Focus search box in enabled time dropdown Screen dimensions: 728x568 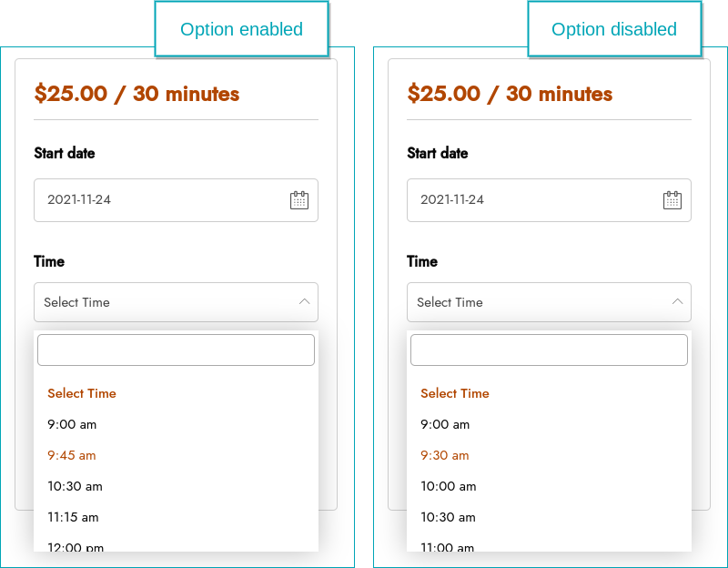[176, 350]
